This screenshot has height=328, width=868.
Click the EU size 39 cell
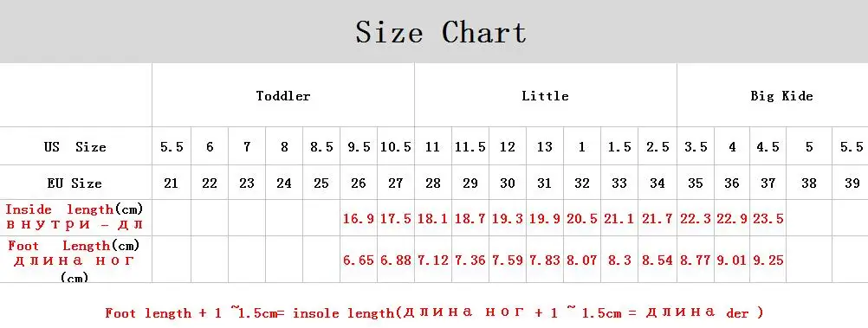click(852, 183)
